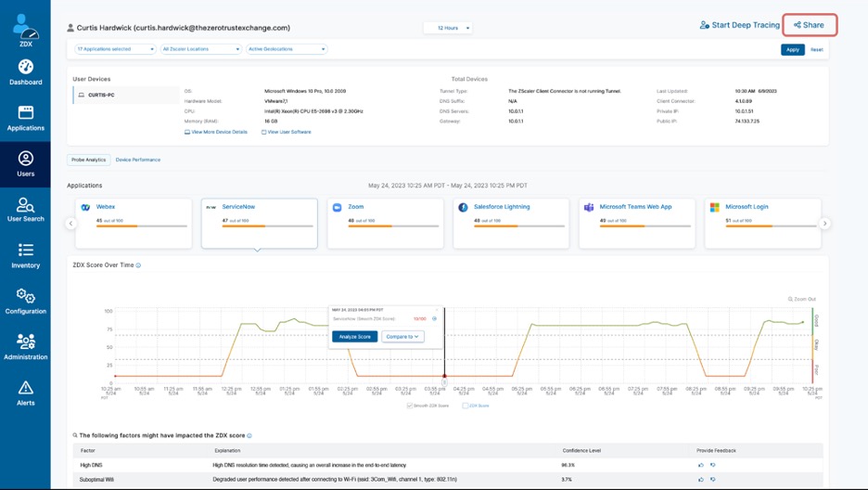Viewport: 868px width, 490px height.
Task: Click the Share button
Action: click(x=810, y=25)
